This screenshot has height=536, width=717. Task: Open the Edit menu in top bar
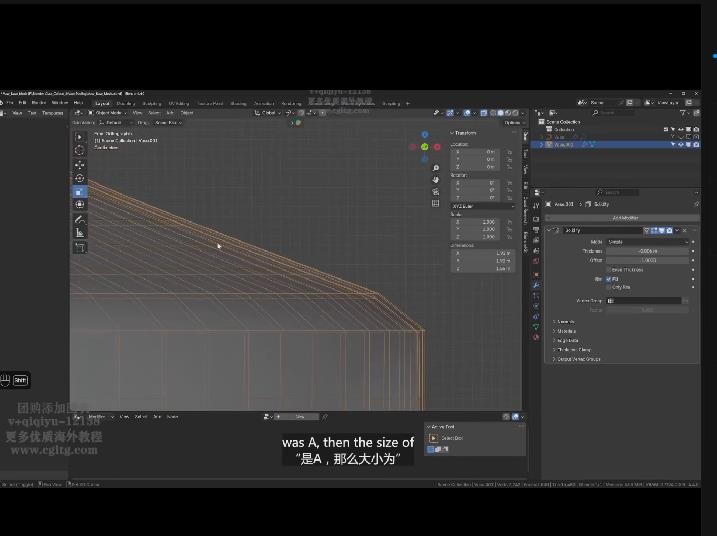tap(22, 102)
